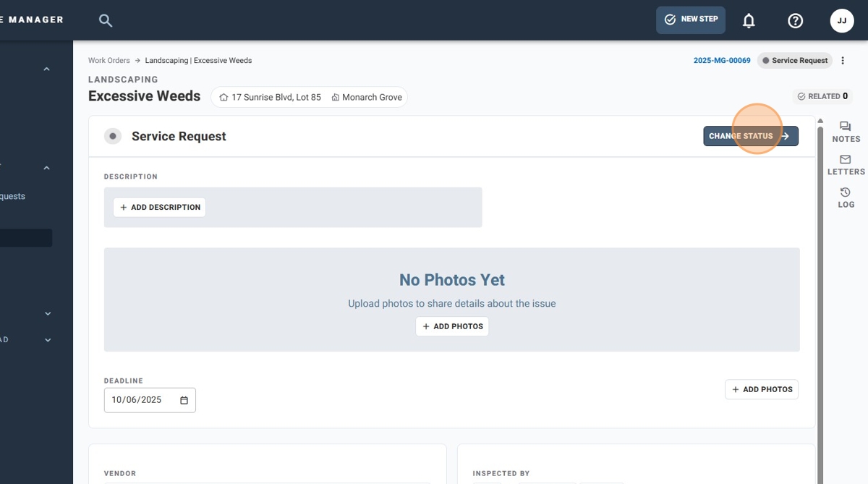The height and width of the screenshot is (484, 868).
Task: Open work order number 2025-MG-00069
Action: coord(722,61)
